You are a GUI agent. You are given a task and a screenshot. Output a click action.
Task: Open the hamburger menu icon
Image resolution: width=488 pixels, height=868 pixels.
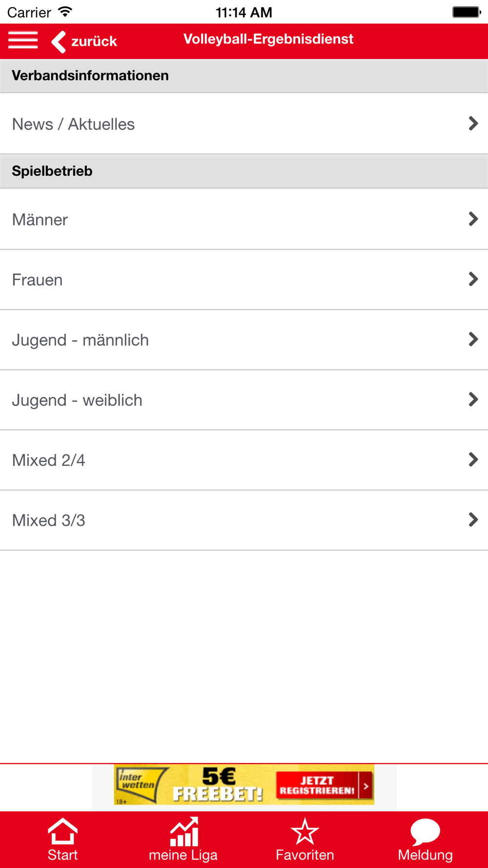23,40
